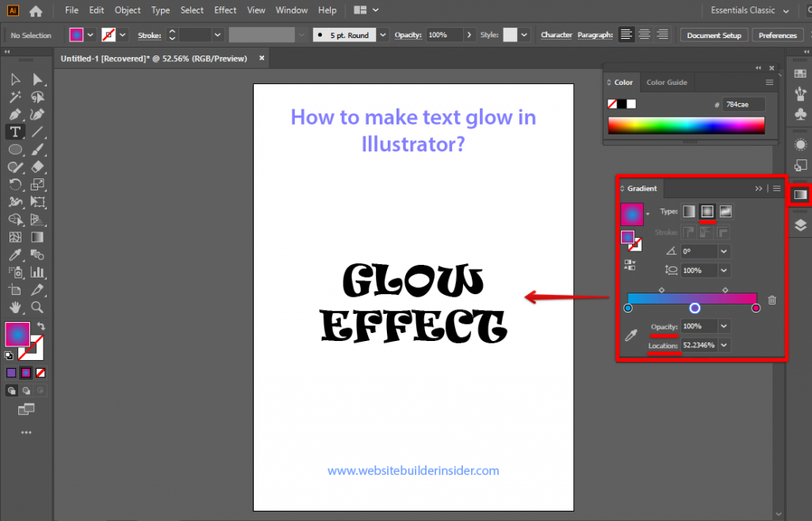Switch to the Color Guide tab

pyautogui.click(x=666, y=82)
